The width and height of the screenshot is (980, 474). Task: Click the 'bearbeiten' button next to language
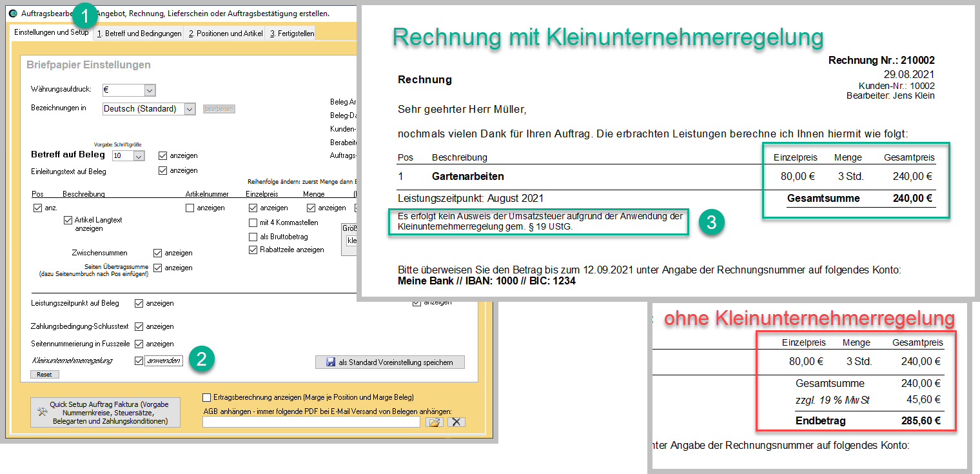click(219, 109)
